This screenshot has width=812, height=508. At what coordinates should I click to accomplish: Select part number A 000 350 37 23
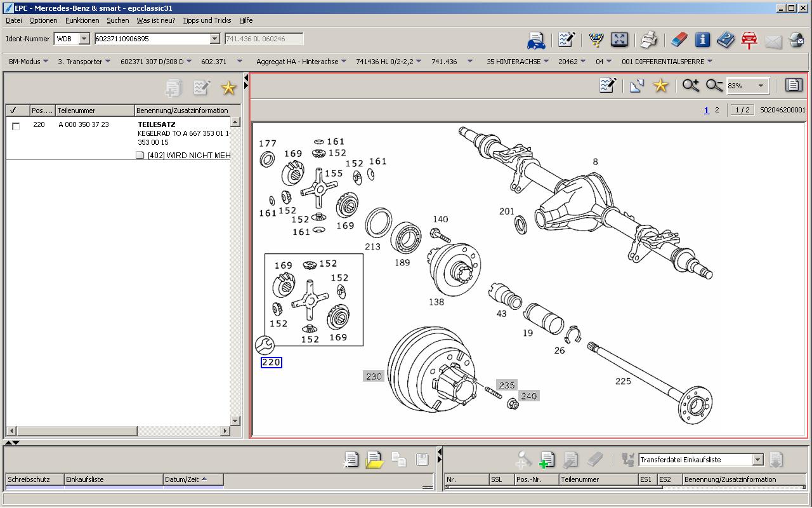84,124
